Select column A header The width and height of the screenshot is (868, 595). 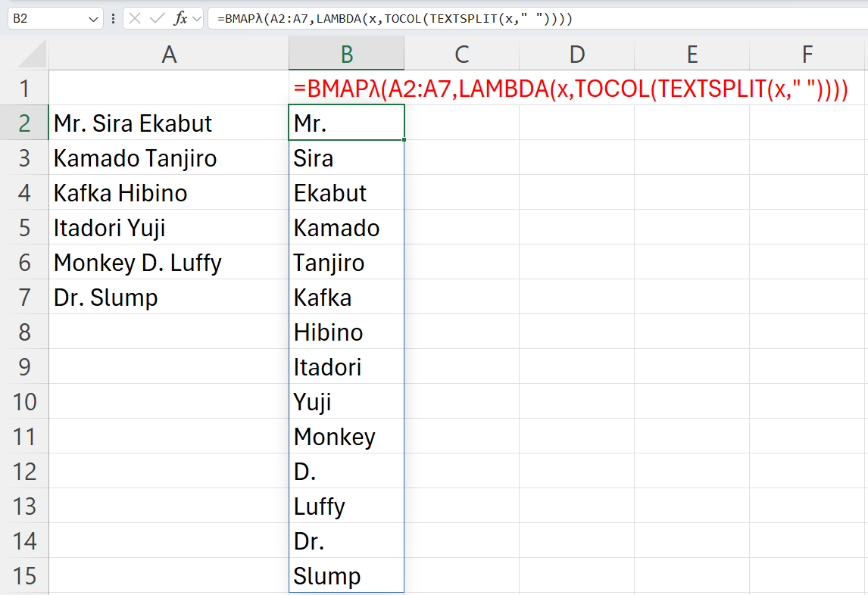(169, 54)
